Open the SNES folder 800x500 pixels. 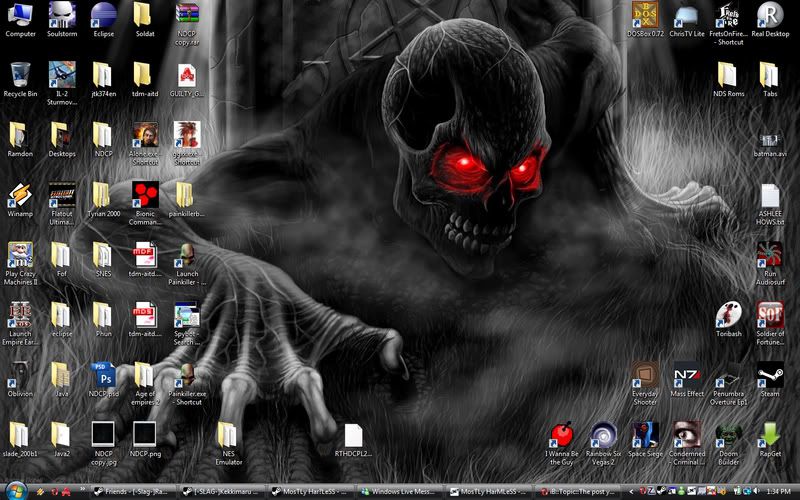[x=104, y=260]
